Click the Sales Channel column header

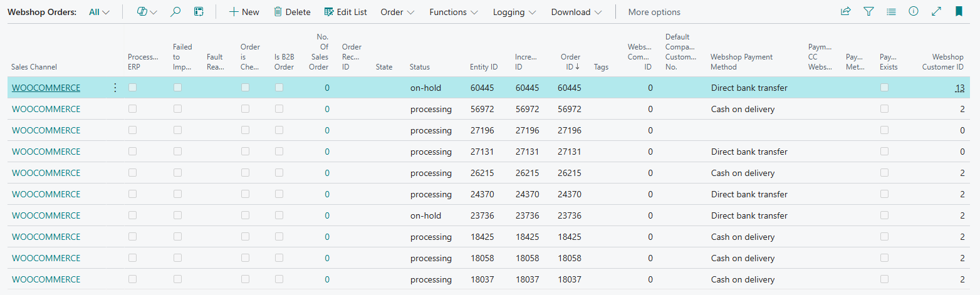34,67
